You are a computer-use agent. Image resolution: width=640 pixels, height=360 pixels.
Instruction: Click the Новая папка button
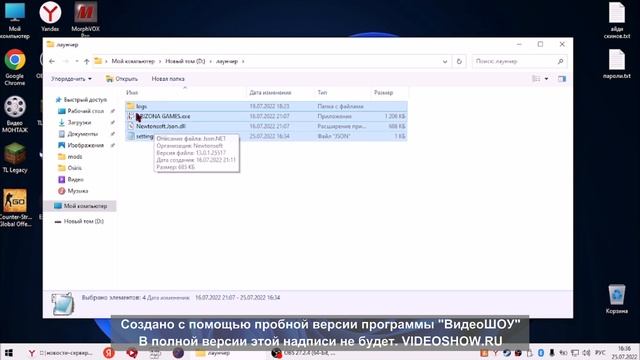[168, 79]
